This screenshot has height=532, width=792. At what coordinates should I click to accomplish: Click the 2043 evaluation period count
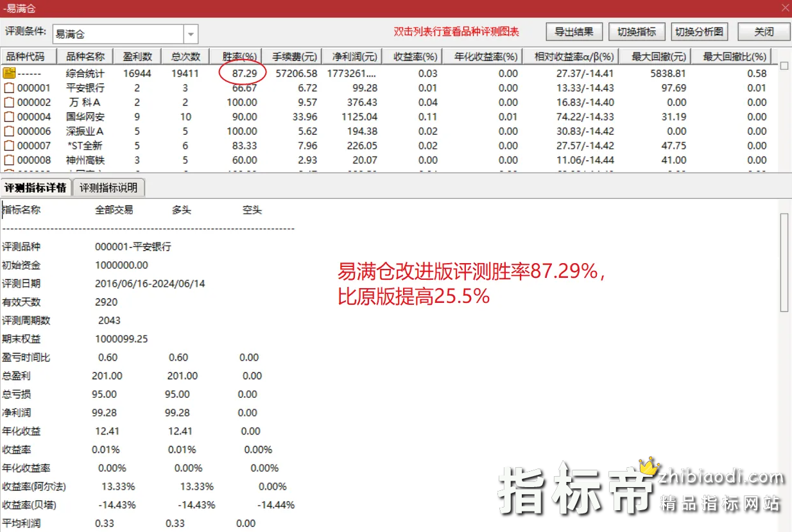pyautogui.click(x=109, y=320)
